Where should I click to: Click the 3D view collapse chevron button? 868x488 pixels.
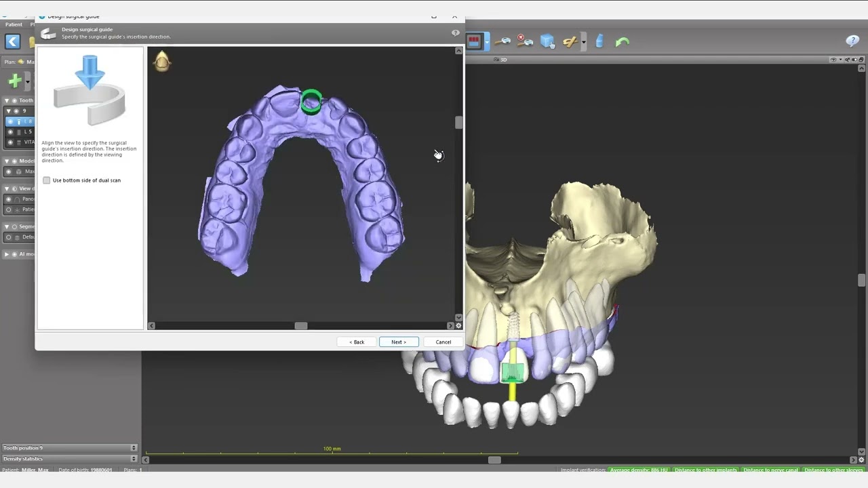pos(862,68)
